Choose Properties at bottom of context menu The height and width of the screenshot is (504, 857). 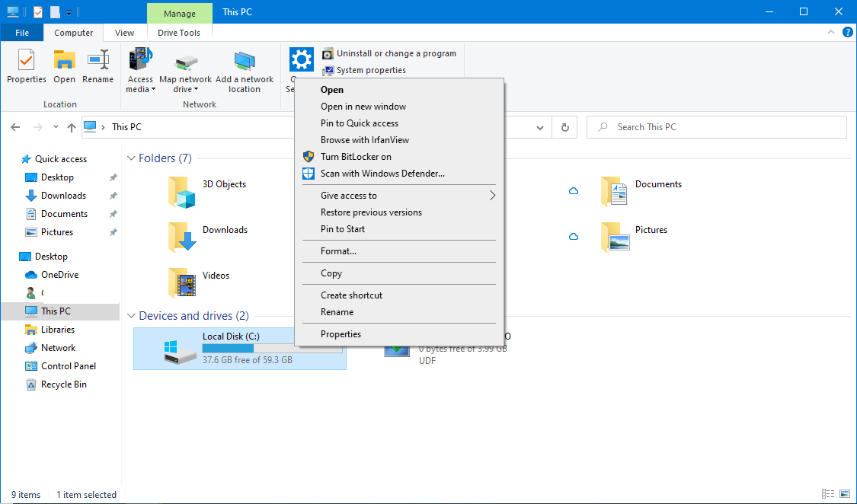[x=399, y=334]
